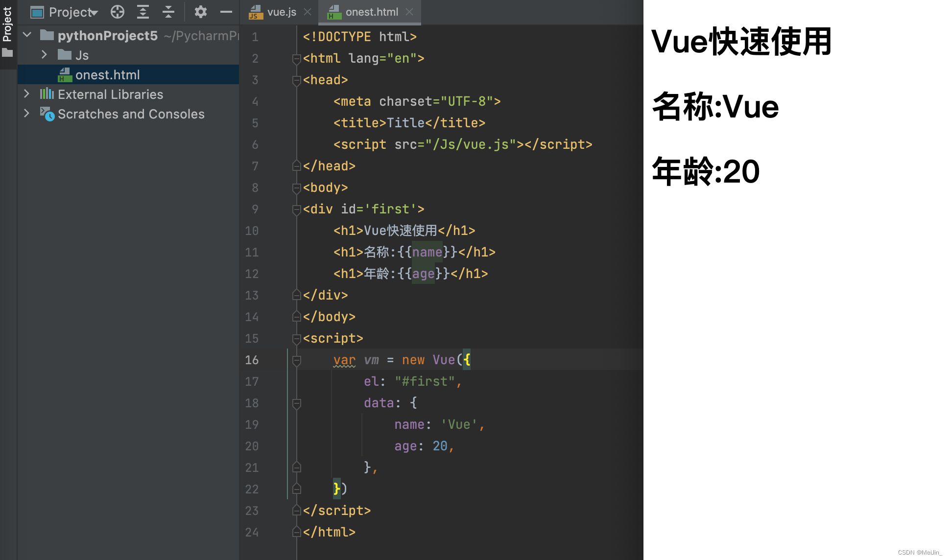Select Scratches and Consoles tree item

[x=122, y=114]
